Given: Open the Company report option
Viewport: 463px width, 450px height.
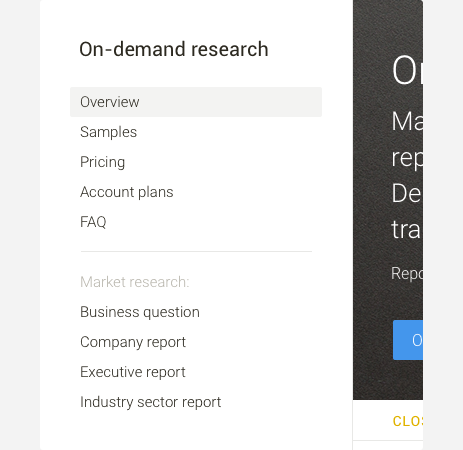Looking at the screenshot, I should [133, 342].
